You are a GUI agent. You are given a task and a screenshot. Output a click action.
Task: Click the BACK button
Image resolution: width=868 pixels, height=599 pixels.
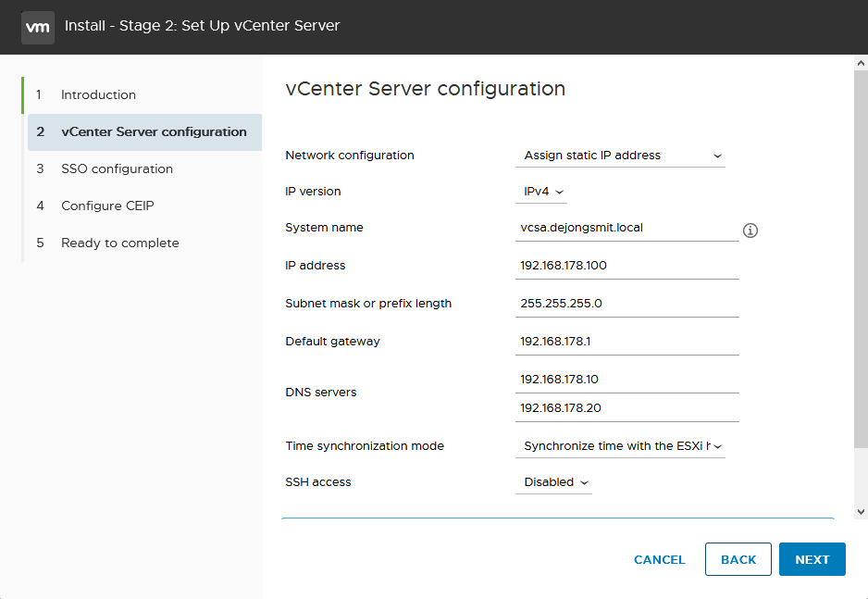tap(738, 560)
